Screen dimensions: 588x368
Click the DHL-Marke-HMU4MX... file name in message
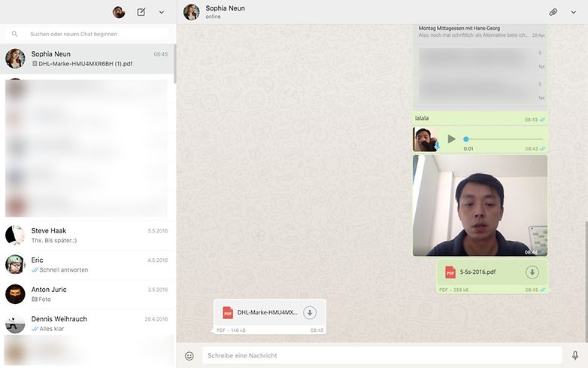pyautogui.click(x=268, y=312)
